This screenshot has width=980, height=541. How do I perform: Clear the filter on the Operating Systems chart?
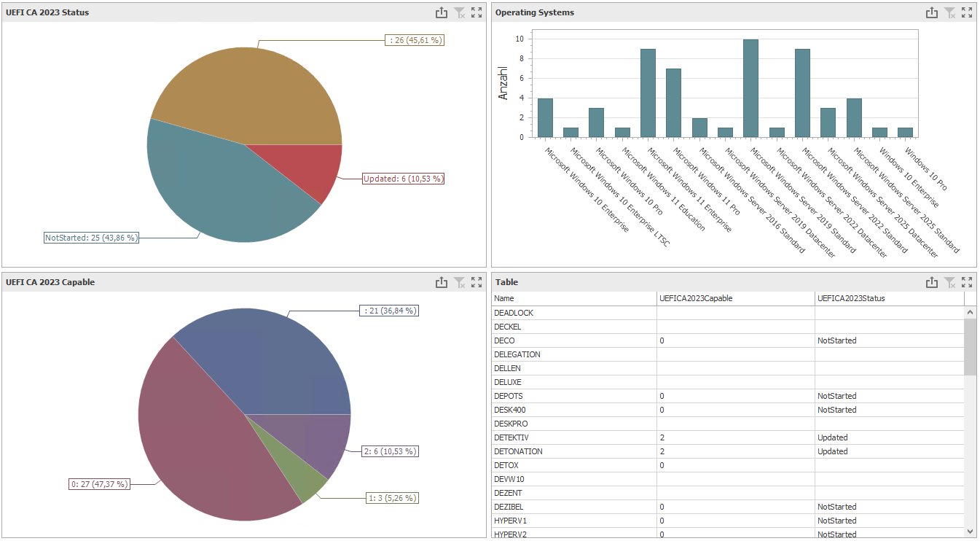pos(949,12)
